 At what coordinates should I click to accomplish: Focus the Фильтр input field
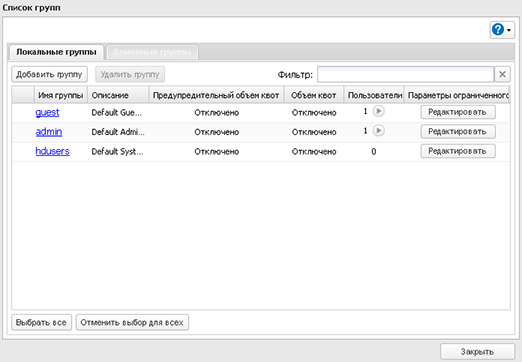405,74
